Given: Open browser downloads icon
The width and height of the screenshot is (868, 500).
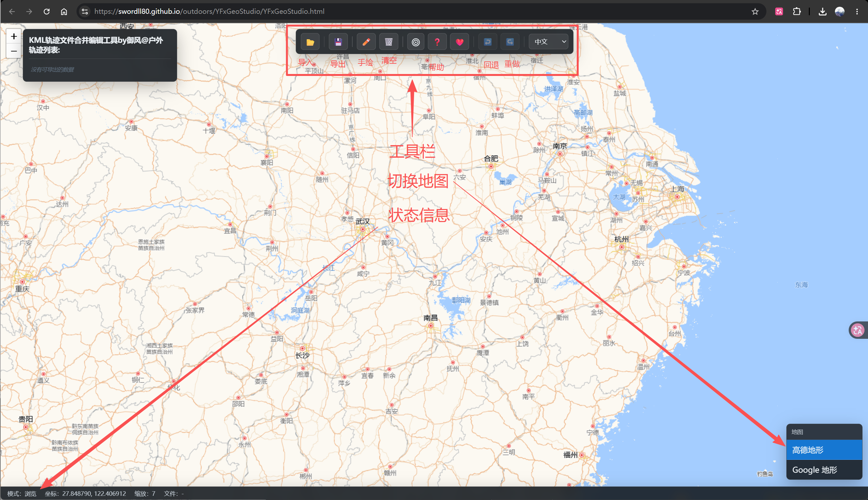Looking at the screenshot, I should click(x=822, y=12).
